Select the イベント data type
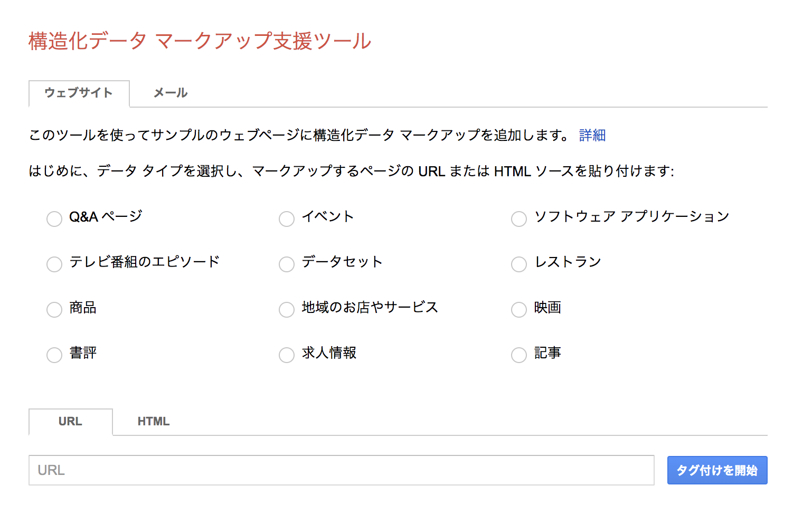 [x=287, y=218]
